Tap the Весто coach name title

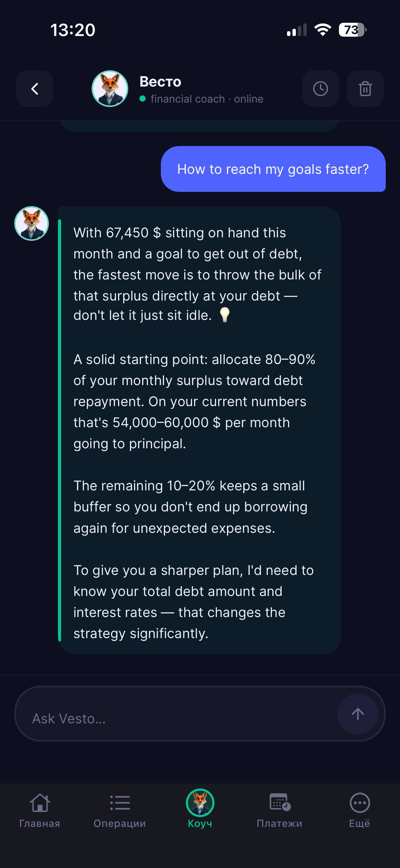[160, 82]
